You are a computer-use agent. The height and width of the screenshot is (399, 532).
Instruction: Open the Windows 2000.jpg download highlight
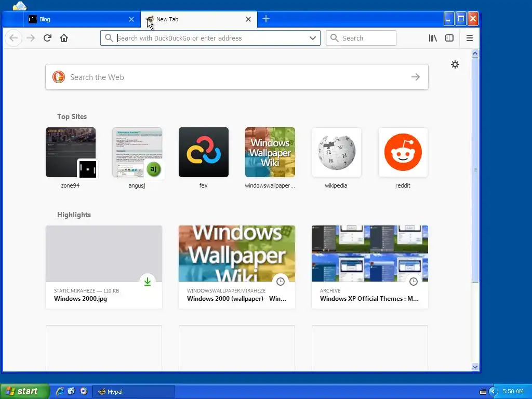click(x=104, y=267)
